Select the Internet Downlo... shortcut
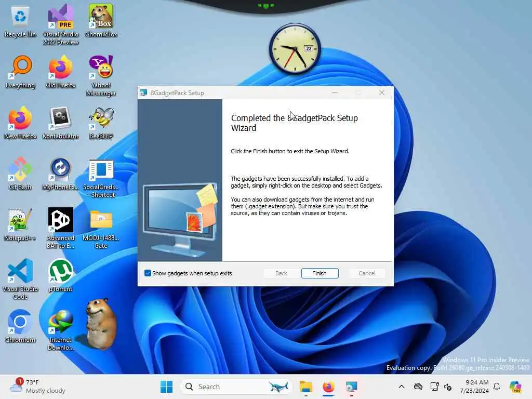 tap(61, 330)
